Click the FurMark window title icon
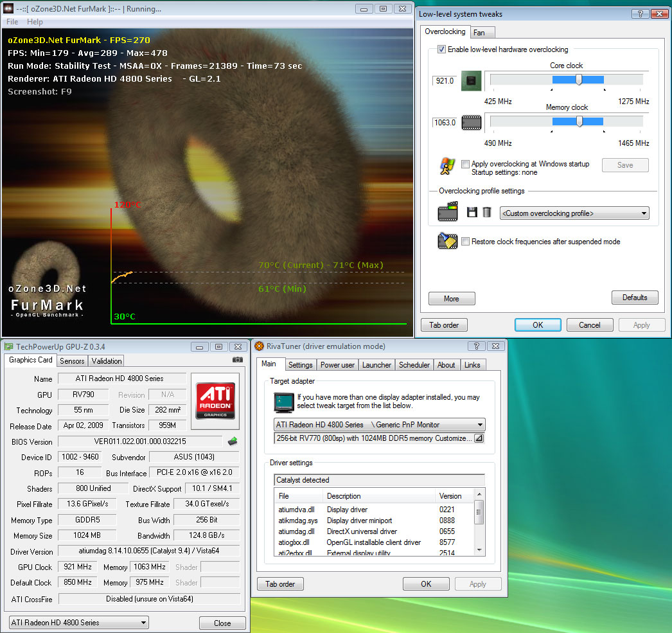 coord(8,8)
